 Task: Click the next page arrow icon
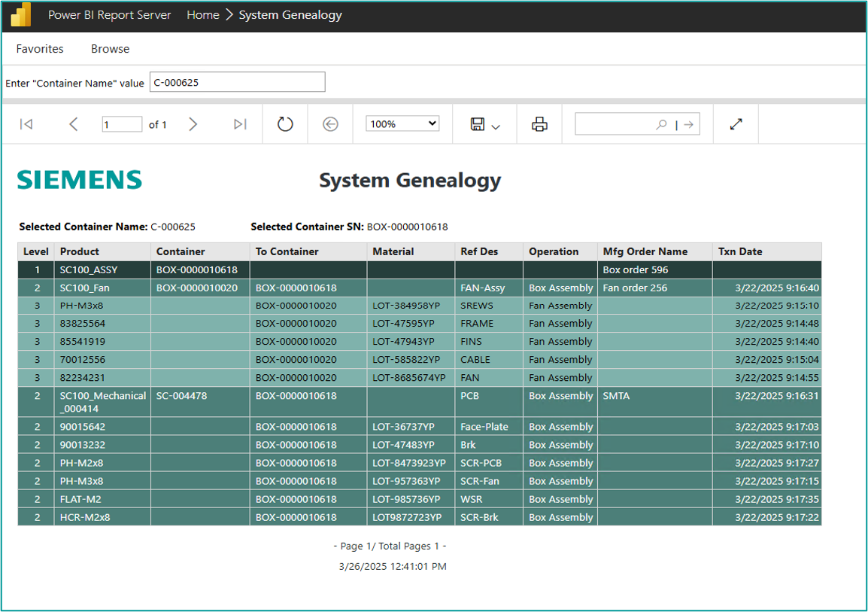point(193,123)
